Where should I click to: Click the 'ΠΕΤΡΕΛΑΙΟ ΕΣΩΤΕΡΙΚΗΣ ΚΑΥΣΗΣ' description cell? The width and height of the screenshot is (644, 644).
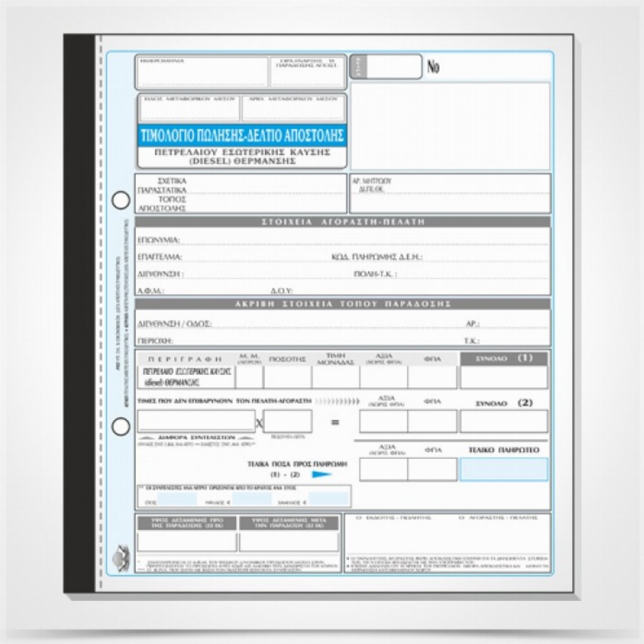[187, 377]
